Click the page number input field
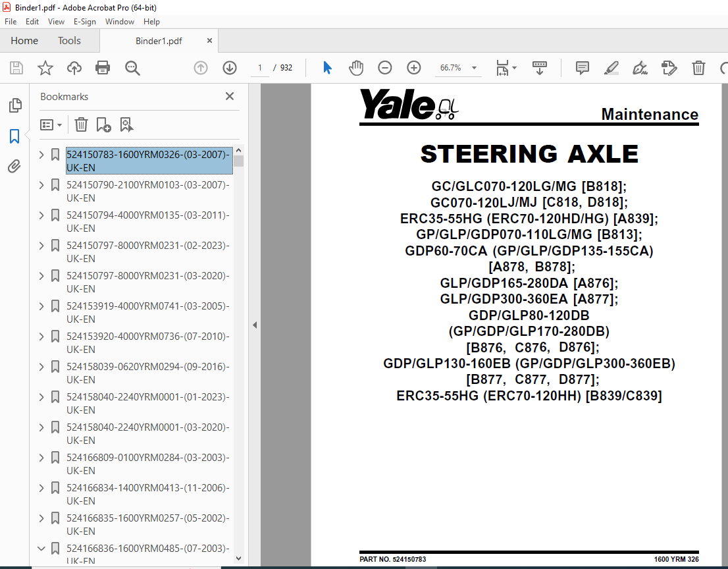 pyautogui.click(x=260, y=68)
